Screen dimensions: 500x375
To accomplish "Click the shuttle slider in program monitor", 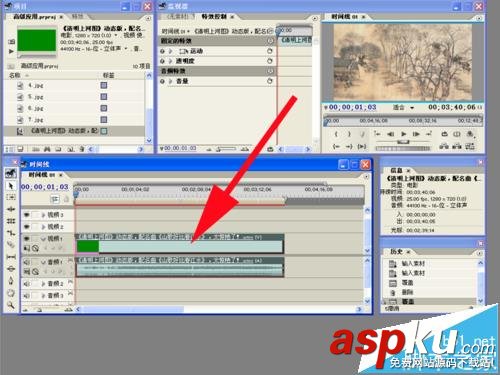I will [403, 142].
